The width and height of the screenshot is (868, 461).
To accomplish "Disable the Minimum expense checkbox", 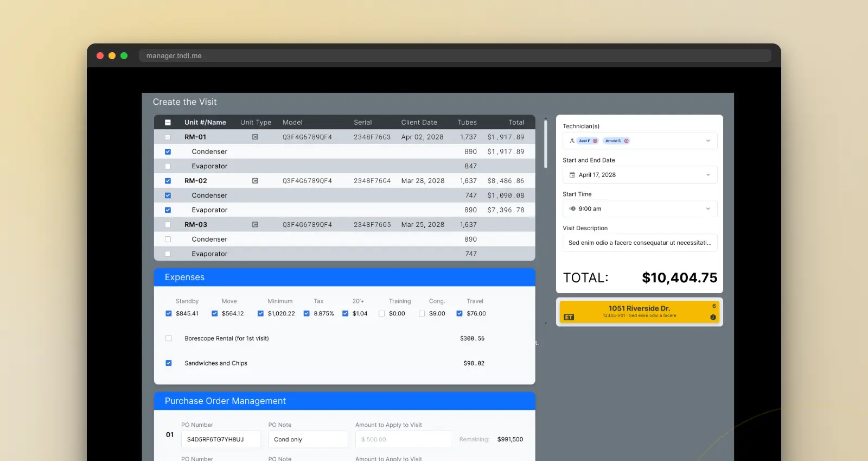I will click(260, 313).
